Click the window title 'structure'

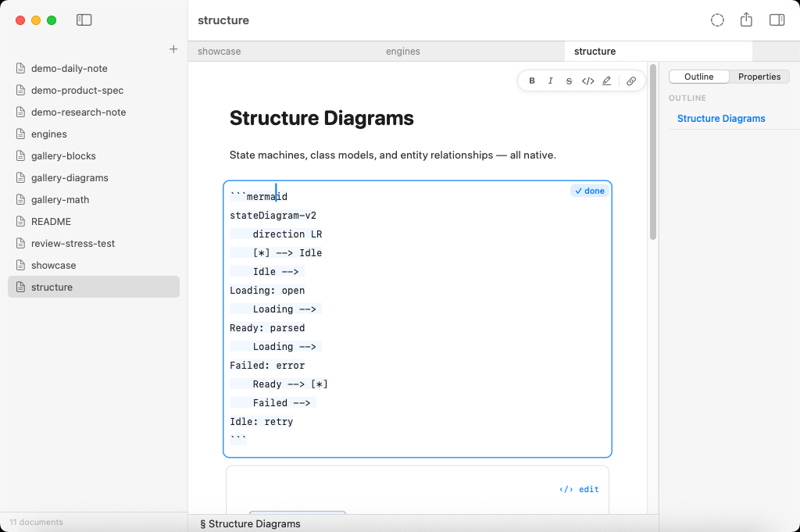[x=223, y=20]
